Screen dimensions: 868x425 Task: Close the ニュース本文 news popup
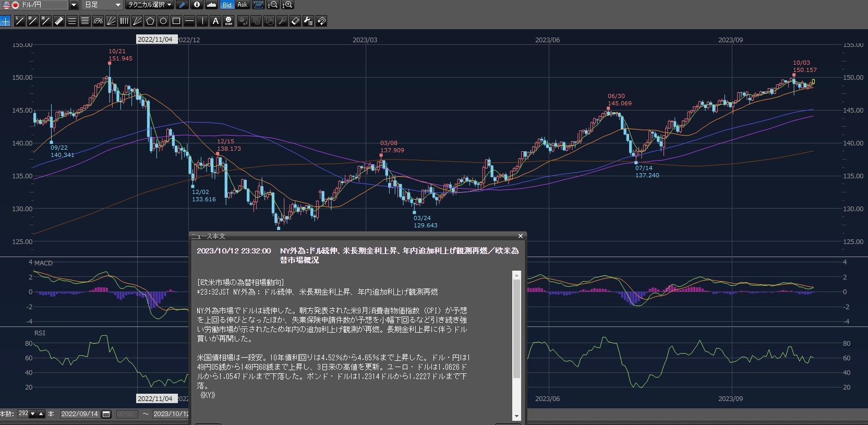(520, 236)
